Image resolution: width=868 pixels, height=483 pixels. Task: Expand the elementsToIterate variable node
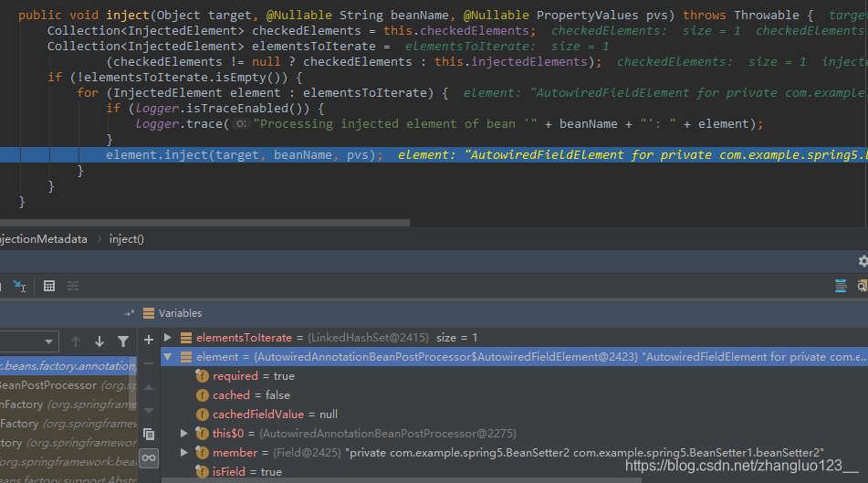pos(168,337)
